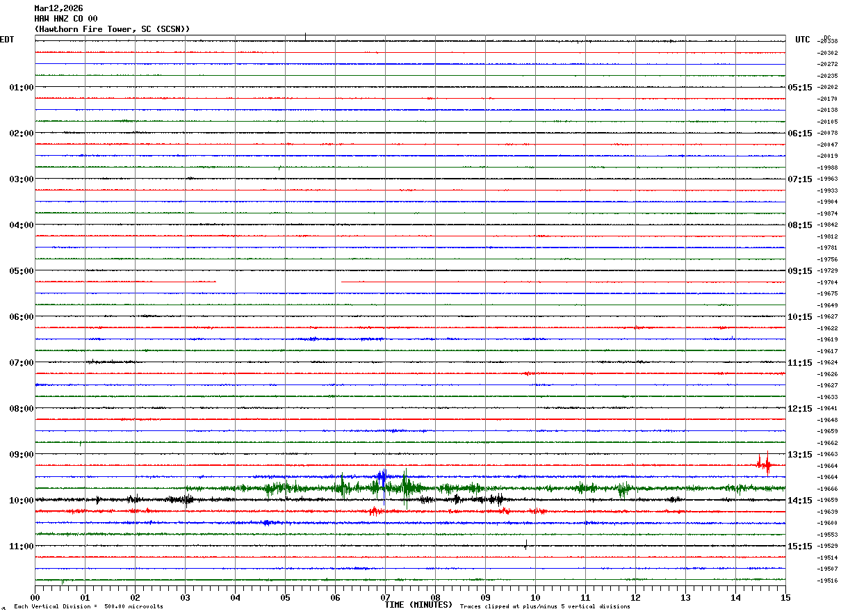The image size is (841, 616).
Task: Click the DC offset value '-19659' beside 14:15
Action: click(x=828, y=501)
